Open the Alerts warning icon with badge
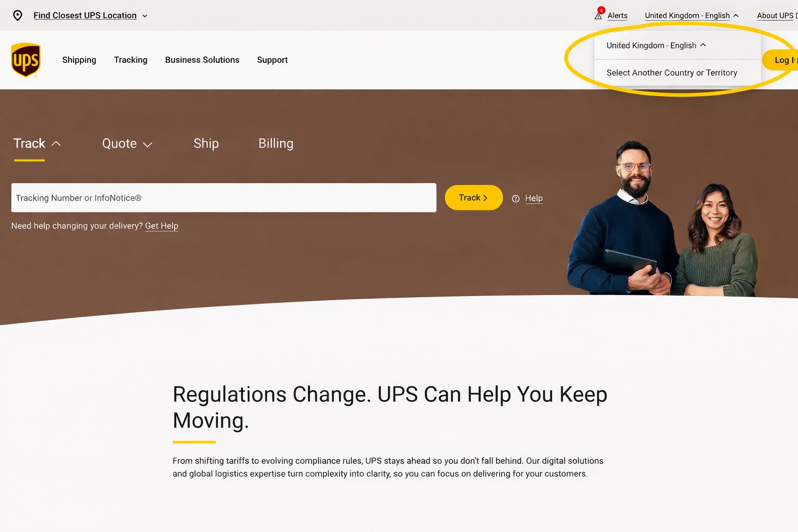The height and width of the screenshot is (532, 798). pyautogui.click(x=599, y=14)
